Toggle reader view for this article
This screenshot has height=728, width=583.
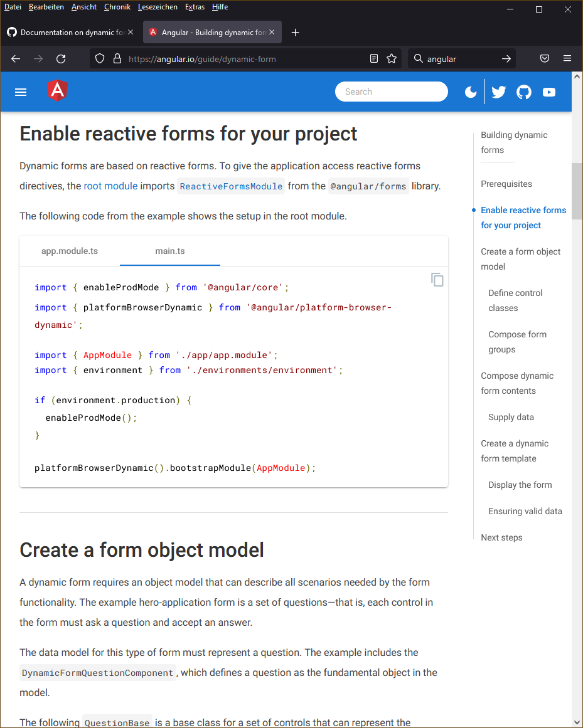(x=373, y=58)
